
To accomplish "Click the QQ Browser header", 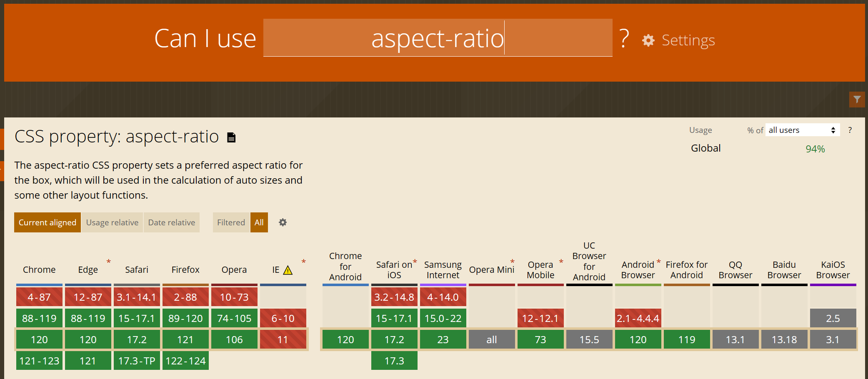I will pos(735,270).
